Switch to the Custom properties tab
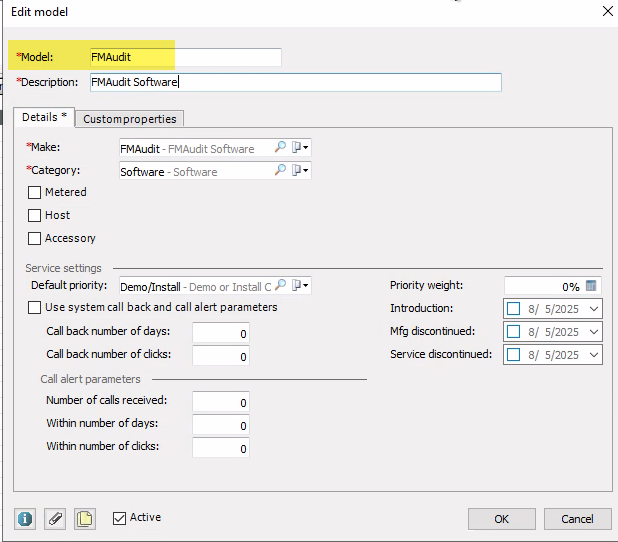This screenshot has width=618, height=542. pos(130,119)
